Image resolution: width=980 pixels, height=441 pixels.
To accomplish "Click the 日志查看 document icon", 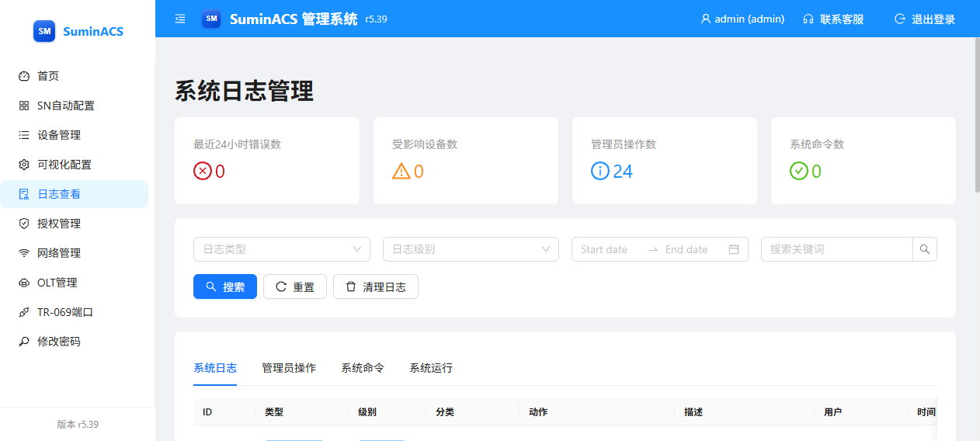I will tap(24, 194).
